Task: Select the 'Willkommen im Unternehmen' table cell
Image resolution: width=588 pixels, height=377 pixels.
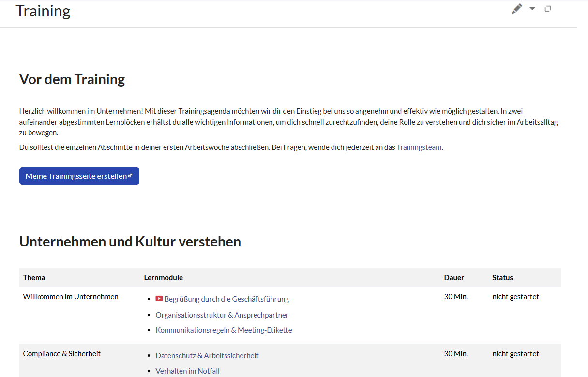Action: (71, 296)
